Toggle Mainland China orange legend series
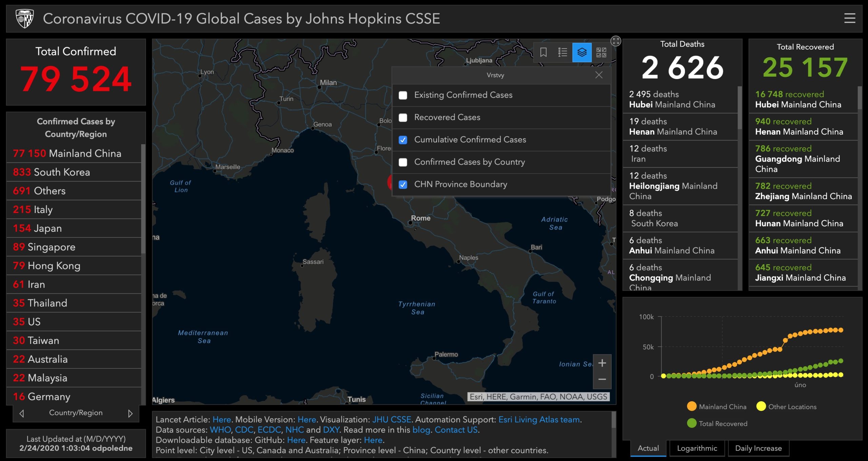Viewport: 868px width, 461px height. tap(716, 406)
